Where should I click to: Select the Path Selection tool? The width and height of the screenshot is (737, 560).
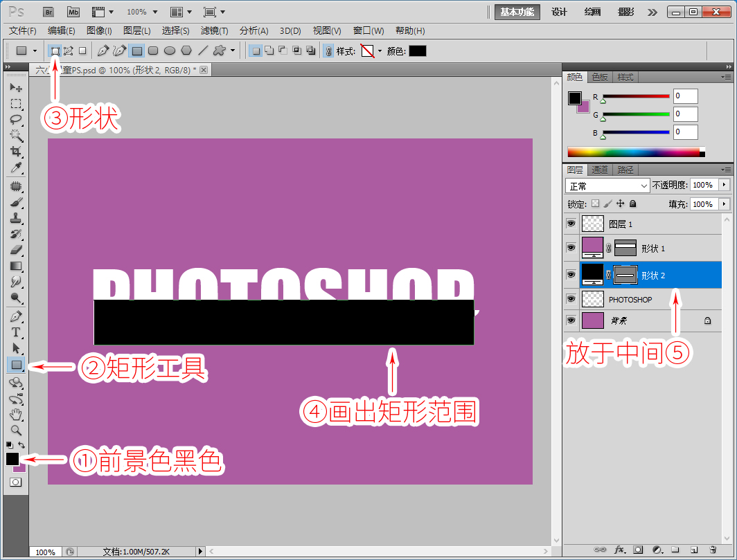tap(16, 349)
